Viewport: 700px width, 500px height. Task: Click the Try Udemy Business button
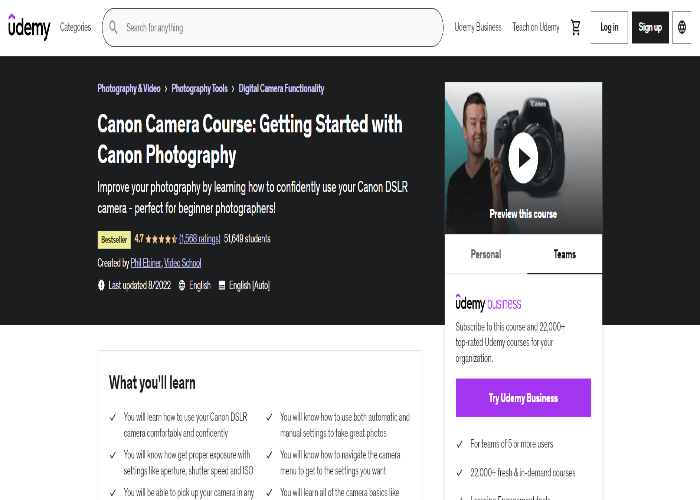523,398
